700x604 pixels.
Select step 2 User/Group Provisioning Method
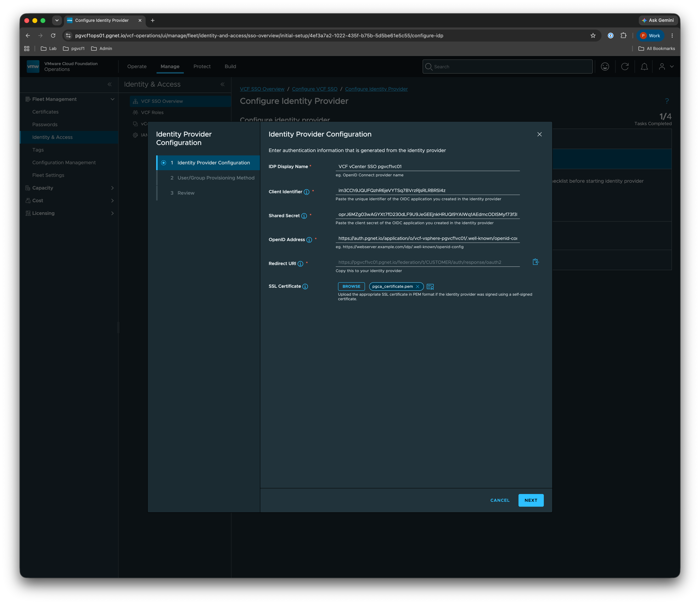tap(208, 178)
